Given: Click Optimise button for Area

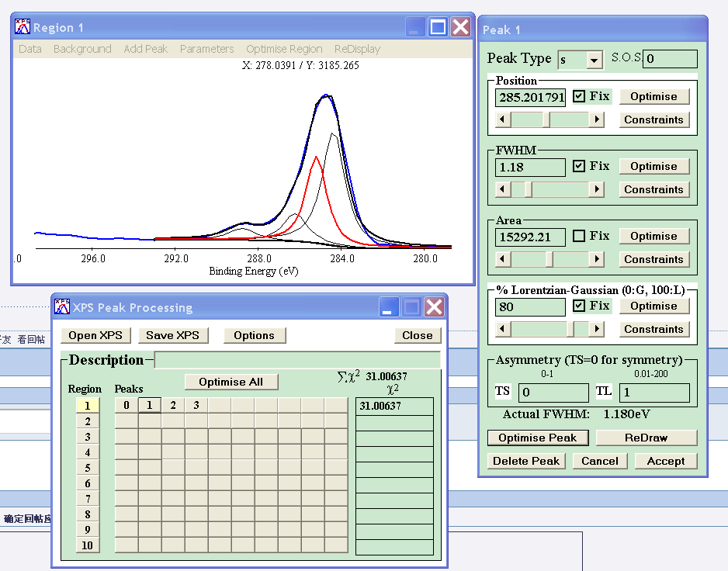Looking at the screenshot, I should tap(653, 236).
